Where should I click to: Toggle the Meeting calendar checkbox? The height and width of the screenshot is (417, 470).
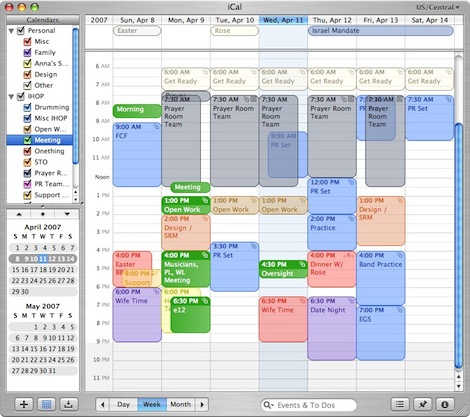[27, 140]
